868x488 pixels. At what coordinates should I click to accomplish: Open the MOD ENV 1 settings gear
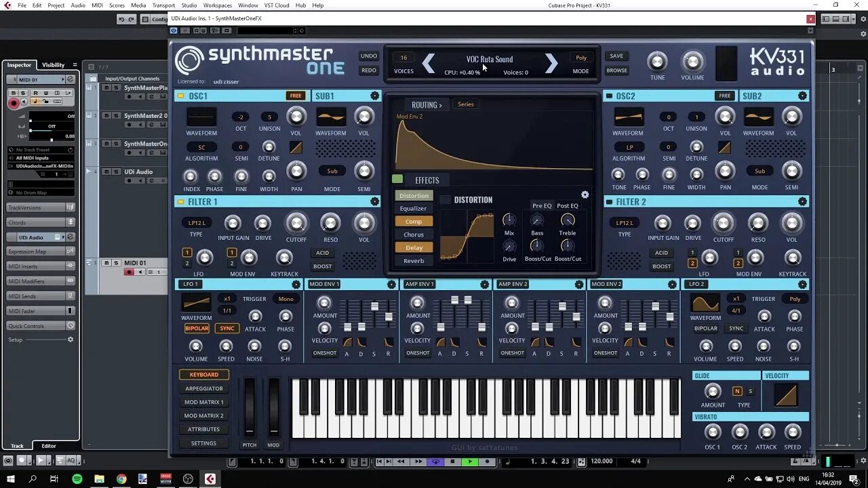[391, 284]
